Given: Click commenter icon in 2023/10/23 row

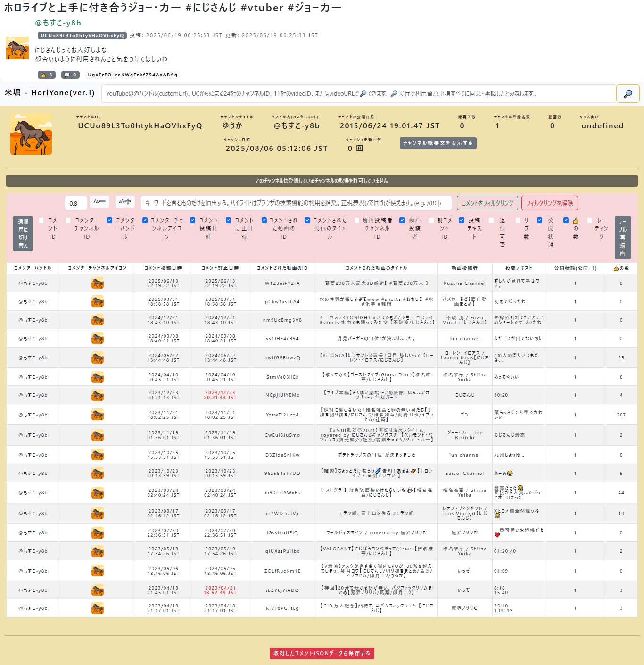Looking at the screenshot, I should [x=98, y=473].
